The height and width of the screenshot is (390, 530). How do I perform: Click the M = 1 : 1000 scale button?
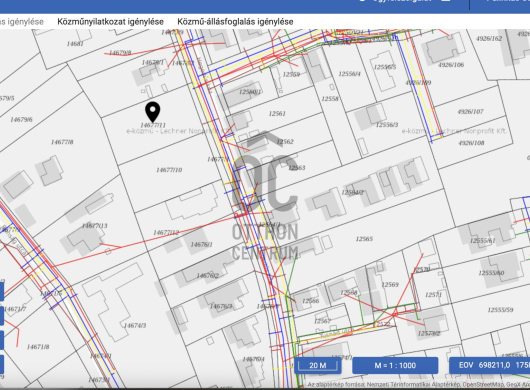click(x=395, y=365)
